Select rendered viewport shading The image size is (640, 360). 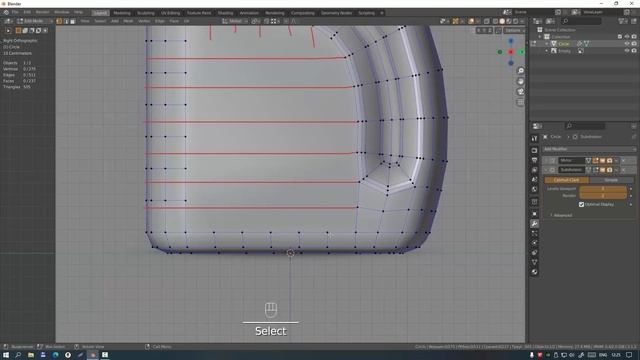[x=516, y=21]
